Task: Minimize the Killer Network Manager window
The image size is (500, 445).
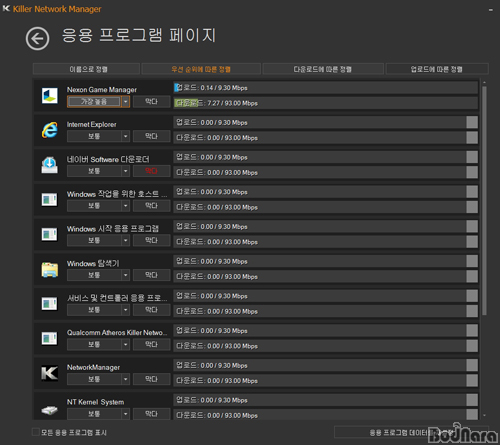Action: point(491,10)
